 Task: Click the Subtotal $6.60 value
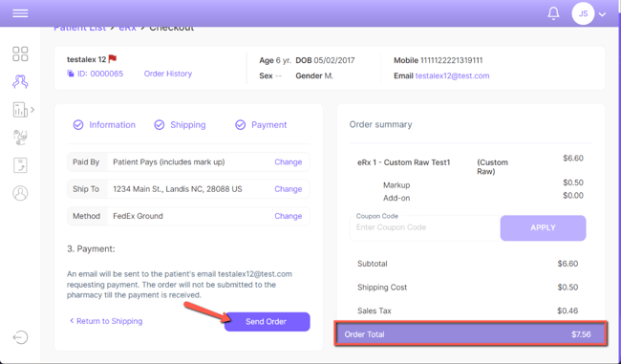point(567,264)
